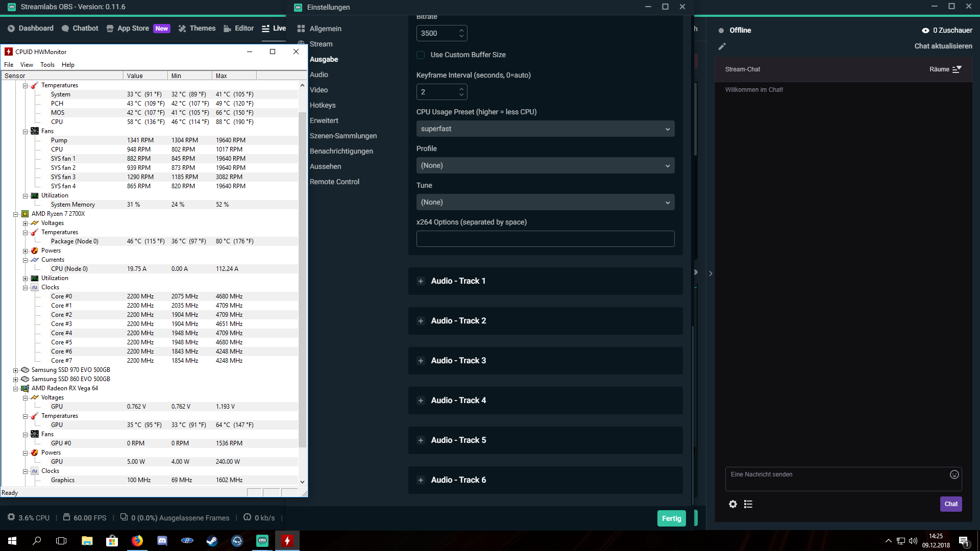Select the Hotkeys settings tab

click(323, 105)
